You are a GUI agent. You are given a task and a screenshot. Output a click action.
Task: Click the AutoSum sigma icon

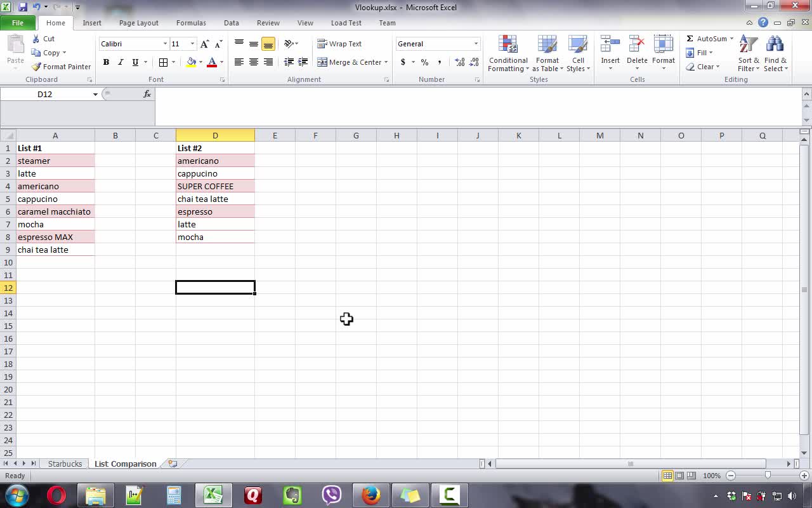tap(690, 39)
